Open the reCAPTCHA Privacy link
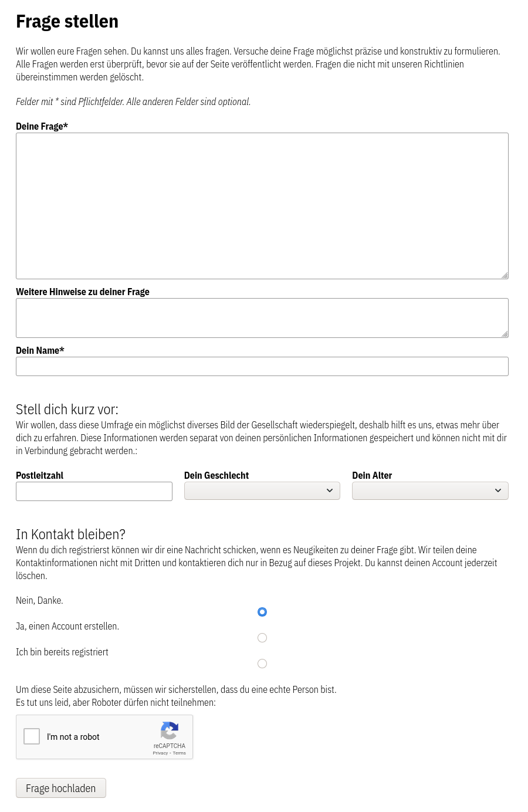The image size is (528, 812). click(x=160, y=753)
